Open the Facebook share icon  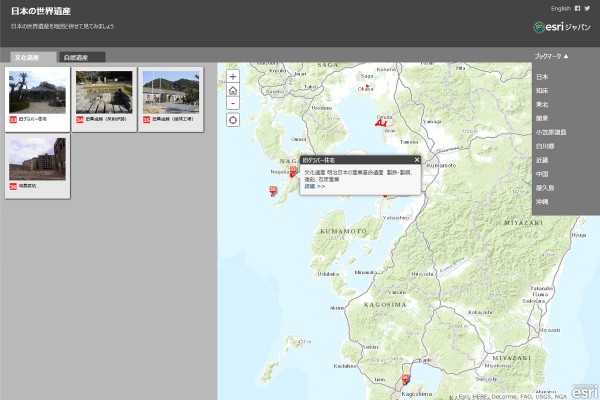577,8
